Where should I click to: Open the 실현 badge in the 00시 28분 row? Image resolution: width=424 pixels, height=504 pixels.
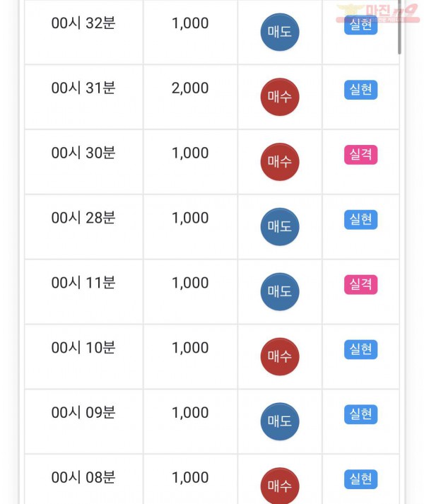pyautogui.click(x=360, y=220)
